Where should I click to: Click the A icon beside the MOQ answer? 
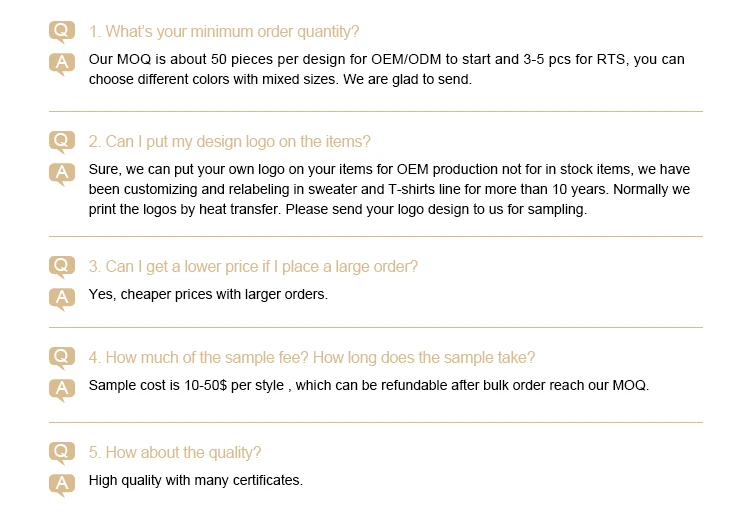(62, 62)
